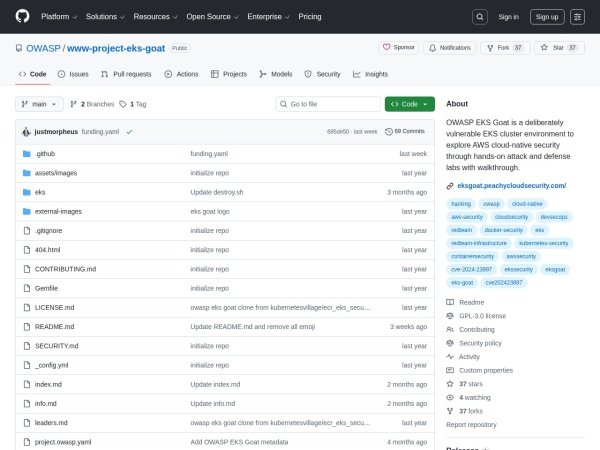Star the repository with the Star button
Viewport: 600px width, 450px height.
coord(559,48)
